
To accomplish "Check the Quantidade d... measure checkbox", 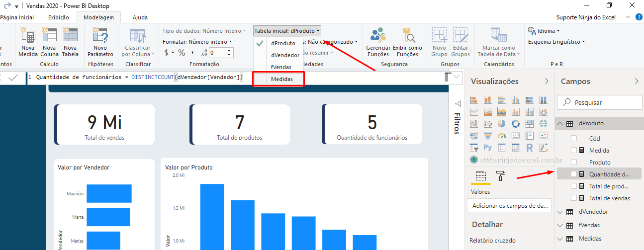I will pos(574,174).
